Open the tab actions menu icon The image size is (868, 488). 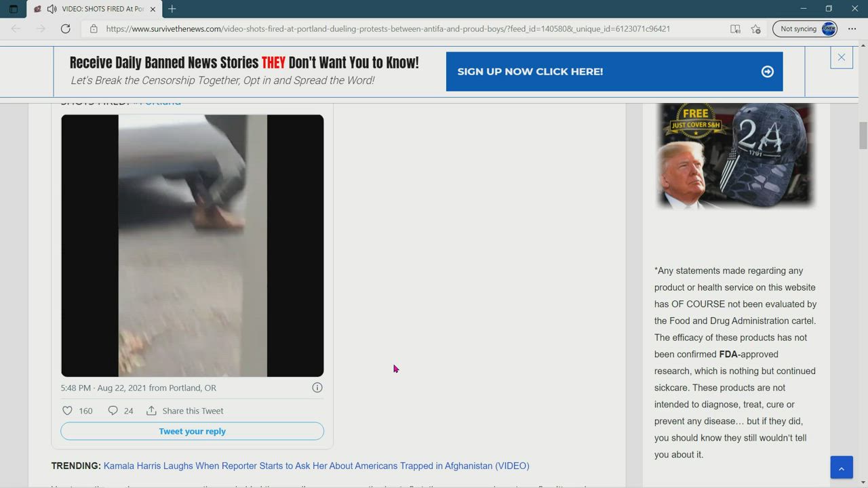(13, 9)
